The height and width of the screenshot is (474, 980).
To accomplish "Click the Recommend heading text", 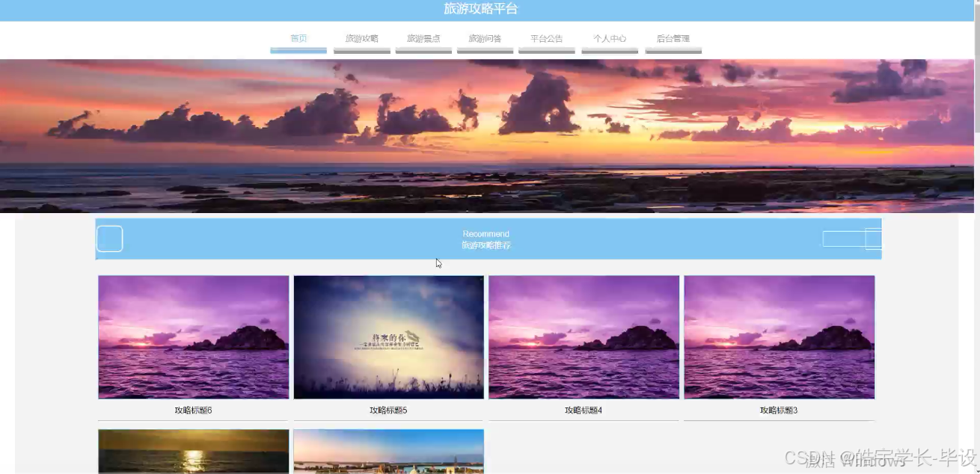I will pos(486,234).
